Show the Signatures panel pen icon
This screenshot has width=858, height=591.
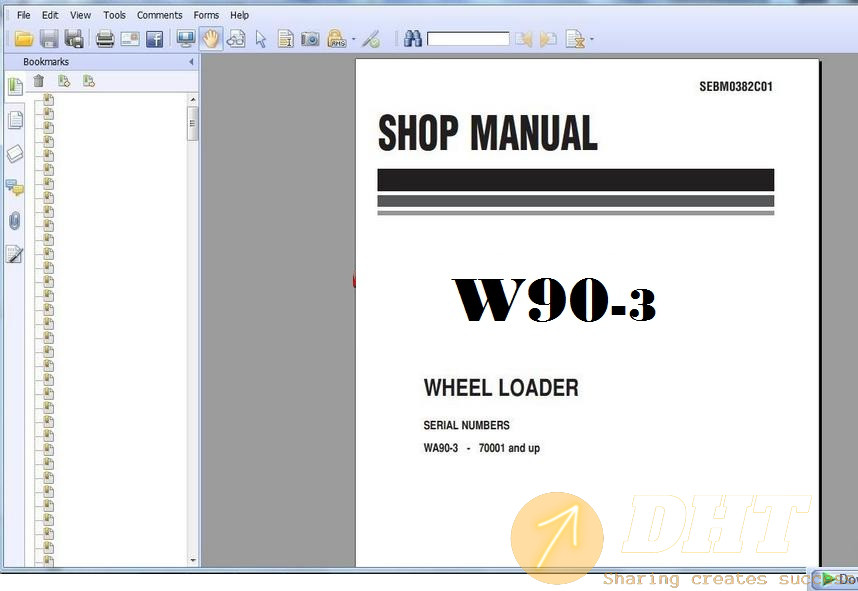pyautogui.click(x=15, y=254)
